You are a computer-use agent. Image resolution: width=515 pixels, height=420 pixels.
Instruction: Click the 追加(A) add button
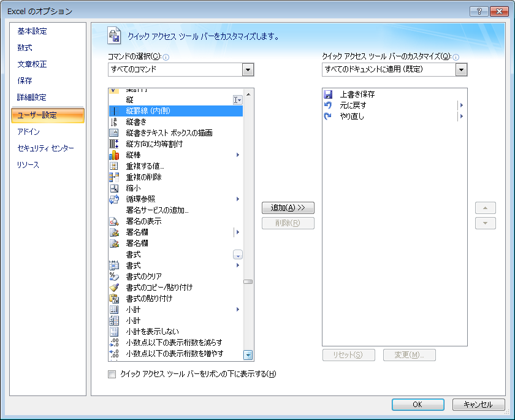click(x=289, y=207)
